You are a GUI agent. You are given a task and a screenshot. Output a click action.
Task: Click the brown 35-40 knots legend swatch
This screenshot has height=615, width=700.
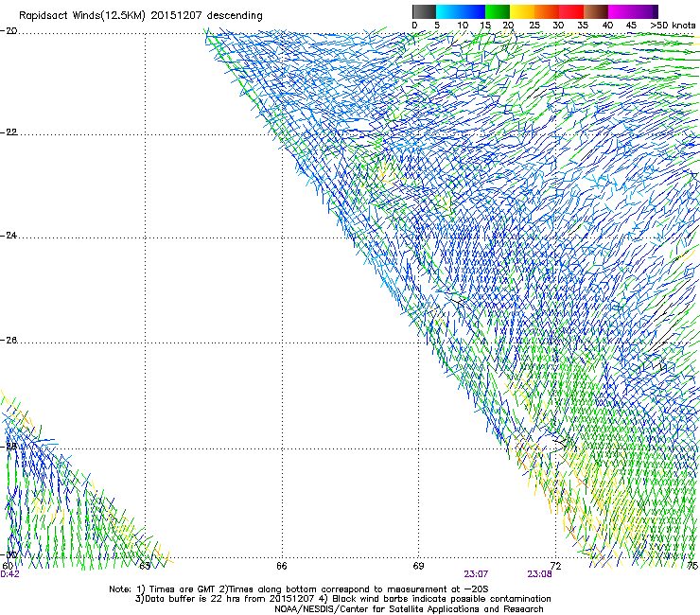point(596,11)
